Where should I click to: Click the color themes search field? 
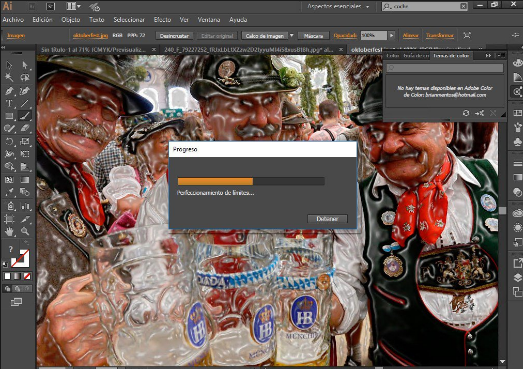(x=445, y=68)
